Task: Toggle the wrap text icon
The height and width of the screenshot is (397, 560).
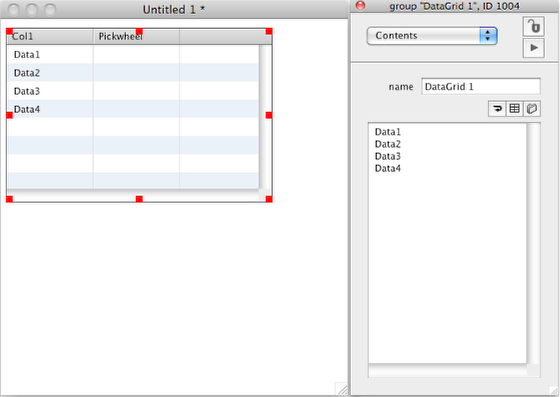Action: [497, 109]
